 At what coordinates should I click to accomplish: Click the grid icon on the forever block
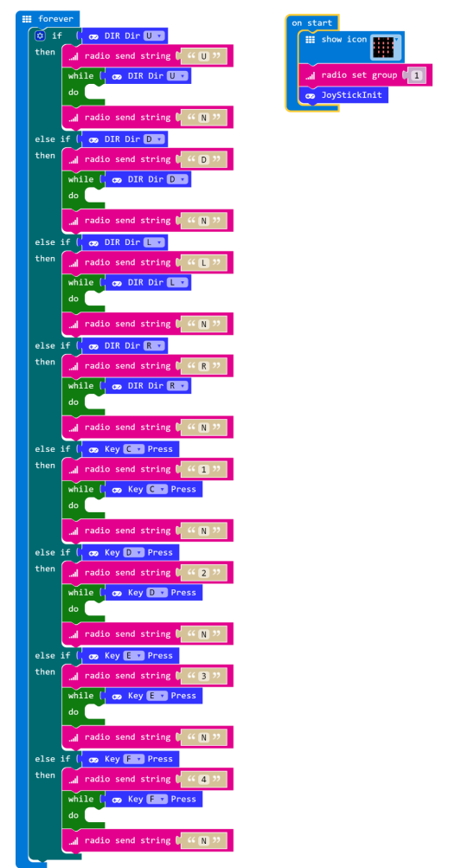coord(27,19)
